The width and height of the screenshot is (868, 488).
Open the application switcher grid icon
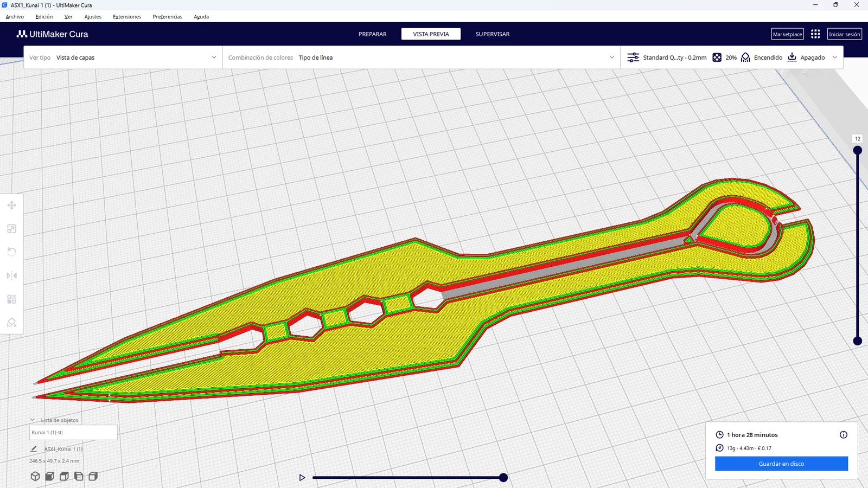tap(815, 34)
